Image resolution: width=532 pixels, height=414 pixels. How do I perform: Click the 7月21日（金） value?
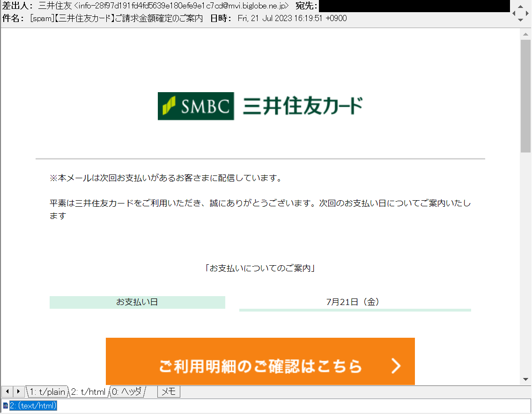(x=353, y=302)
